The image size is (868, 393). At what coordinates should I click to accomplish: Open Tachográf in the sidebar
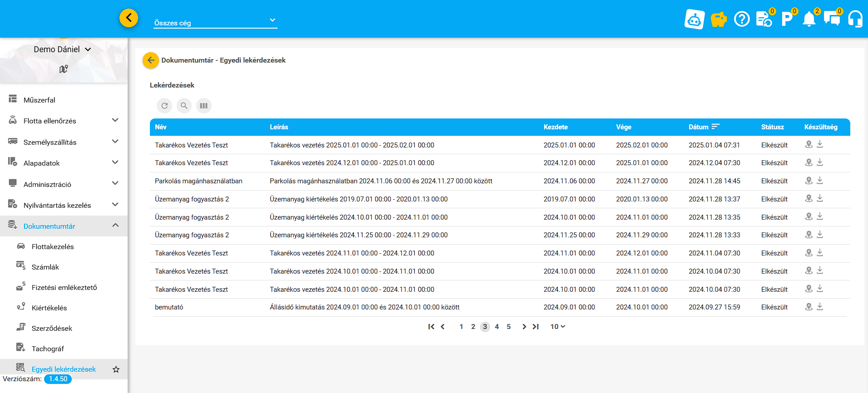tap(48, 349)
